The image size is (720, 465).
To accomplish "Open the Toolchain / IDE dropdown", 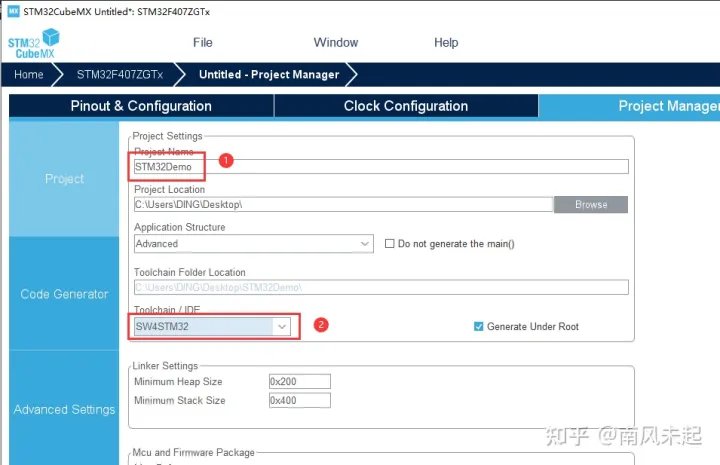I will click(212, 326).
